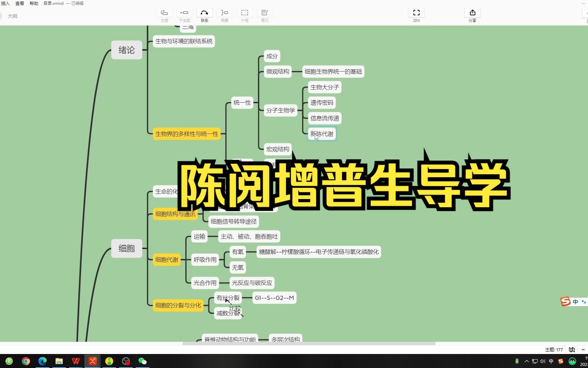
Task: Select the 光合作用 node
Action: (x=205, y=283)
